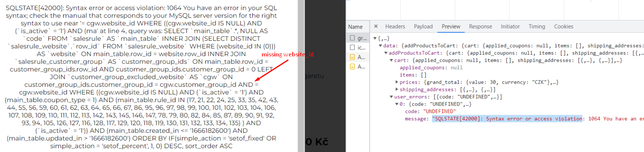Collapse the addProductsToCart node
The width and height of the screenshot is (644, 152).
click(x=386, y=53)
